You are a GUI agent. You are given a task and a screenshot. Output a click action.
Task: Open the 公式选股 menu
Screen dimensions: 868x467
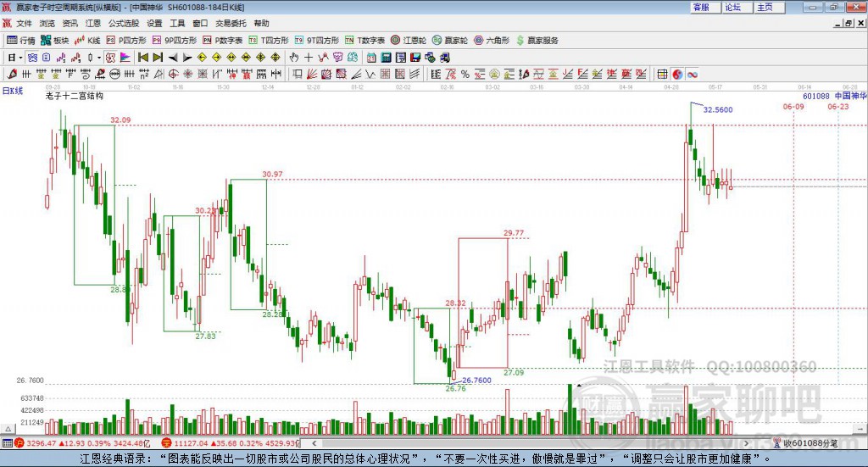[124, 23]
